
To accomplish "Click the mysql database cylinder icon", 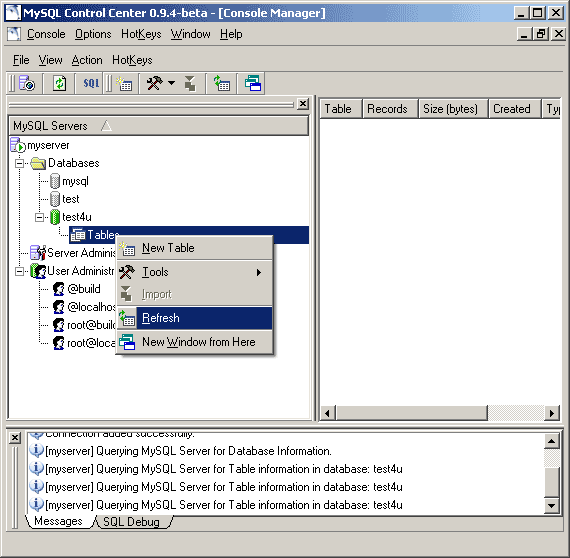I will point(55,181).
